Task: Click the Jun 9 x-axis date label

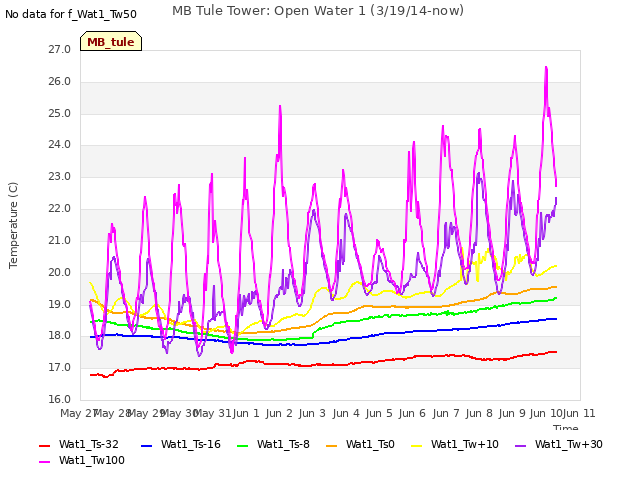Action: pyautogui.click(x=512, y=413)
